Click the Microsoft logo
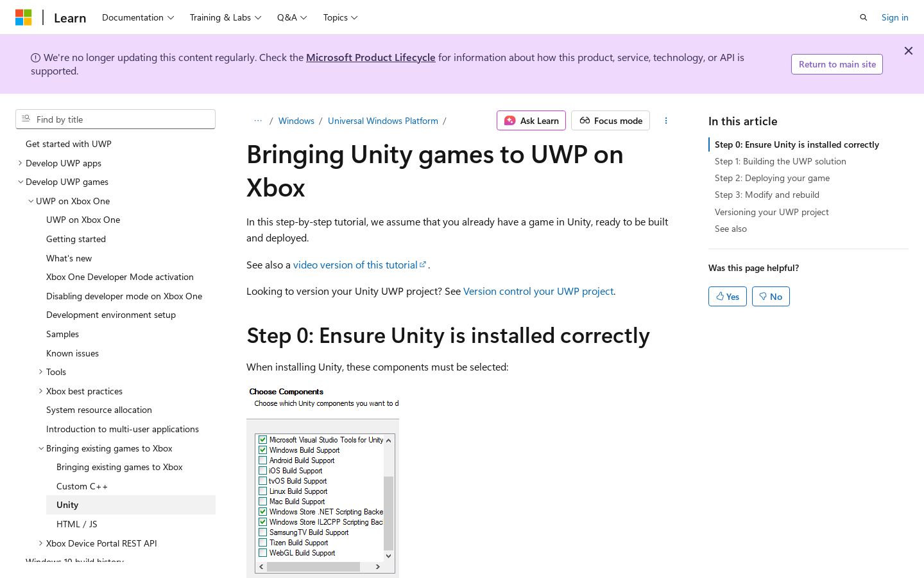The width and height of the screenshot is (924, 578). (x=24, y=17)
